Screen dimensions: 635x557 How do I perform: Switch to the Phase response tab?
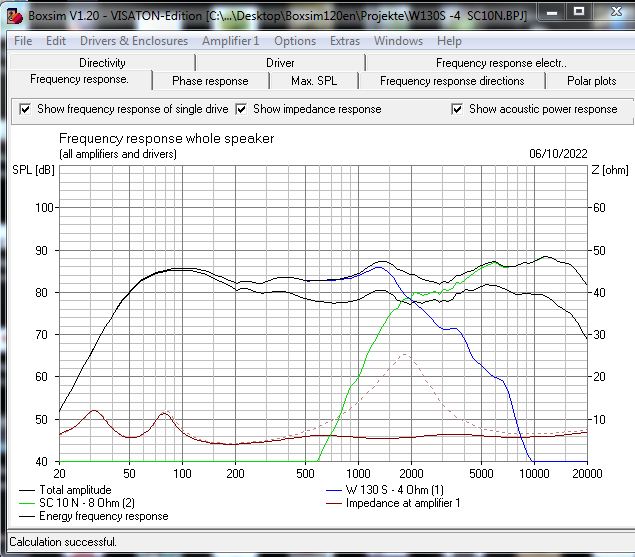210,81
